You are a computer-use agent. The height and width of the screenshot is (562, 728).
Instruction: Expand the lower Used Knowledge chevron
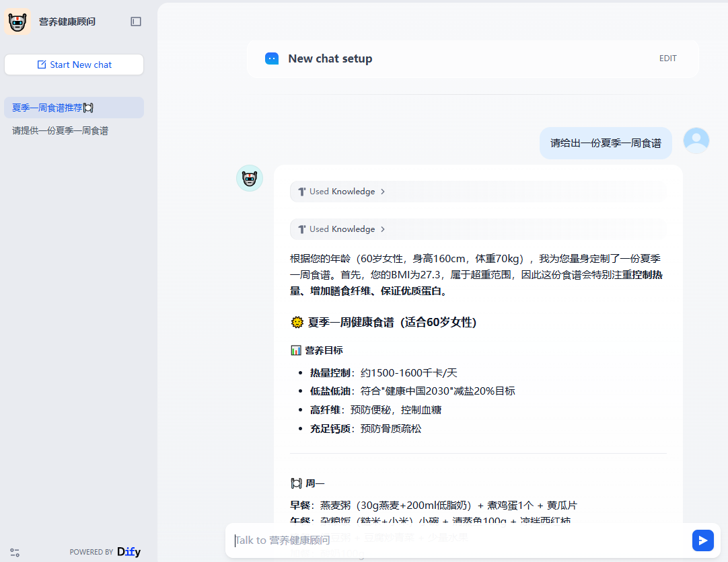tap(383, 229)
